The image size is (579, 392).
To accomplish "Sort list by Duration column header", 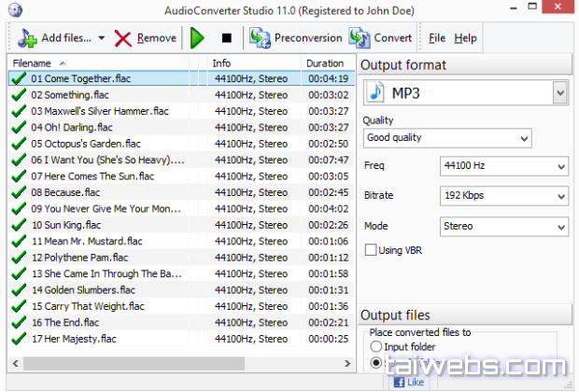I will point(325,63).
